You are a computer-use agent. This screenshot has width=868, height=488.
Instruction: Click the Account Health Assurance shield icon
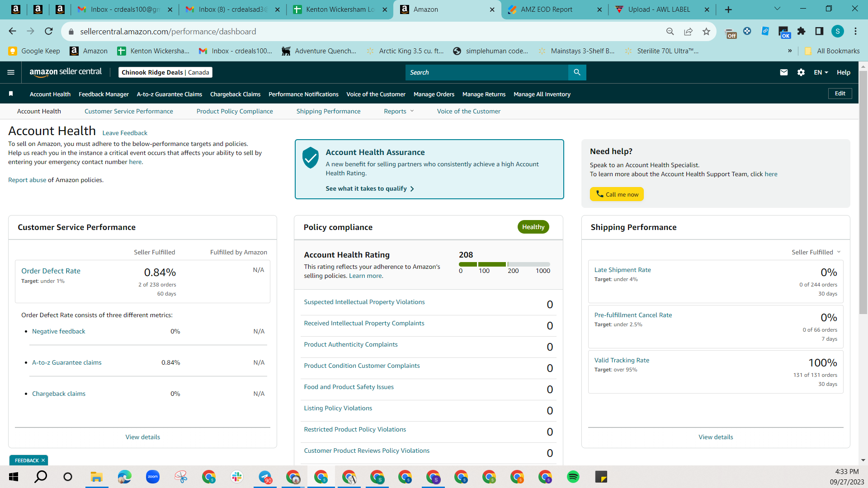pyautogui.click(x=311, y=158)
